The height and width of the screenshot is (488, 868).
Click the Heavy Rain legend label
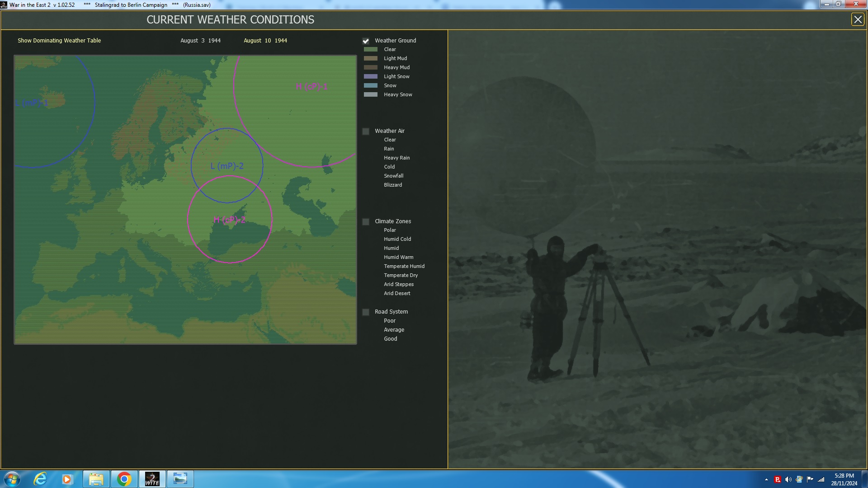pyautogui.click(x=397, y=158)
